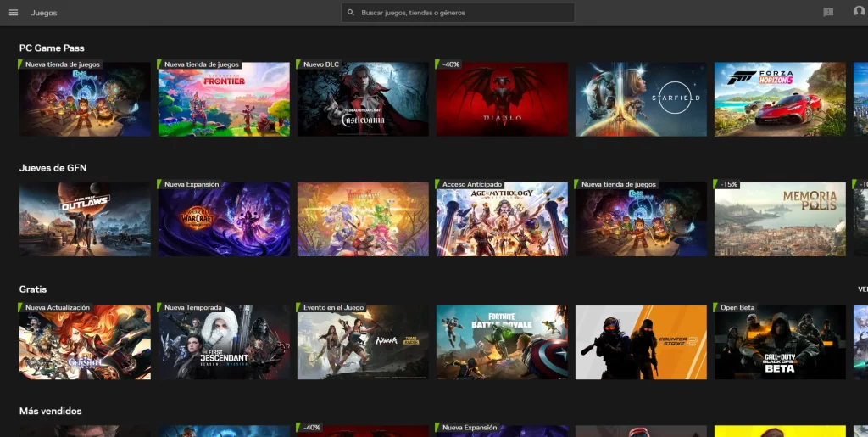Viewport: 868px width, 437px height.
Task: Click Nueva Expansión badge in Más vendidos row
Action: (468, 428)
